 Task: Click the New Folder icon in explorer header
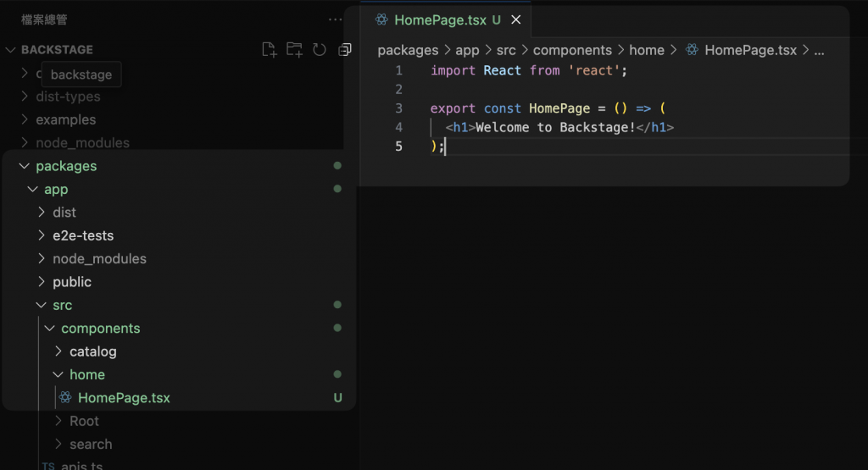coord(294,50)
